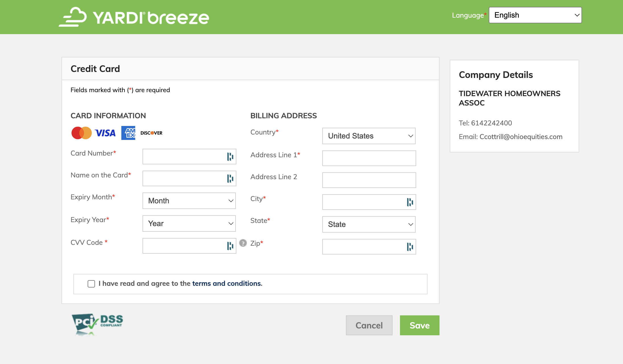This screenshot has width=623, height=364.
Task: Click the password manager icon in Card Number field
Action: coord(230,156)
